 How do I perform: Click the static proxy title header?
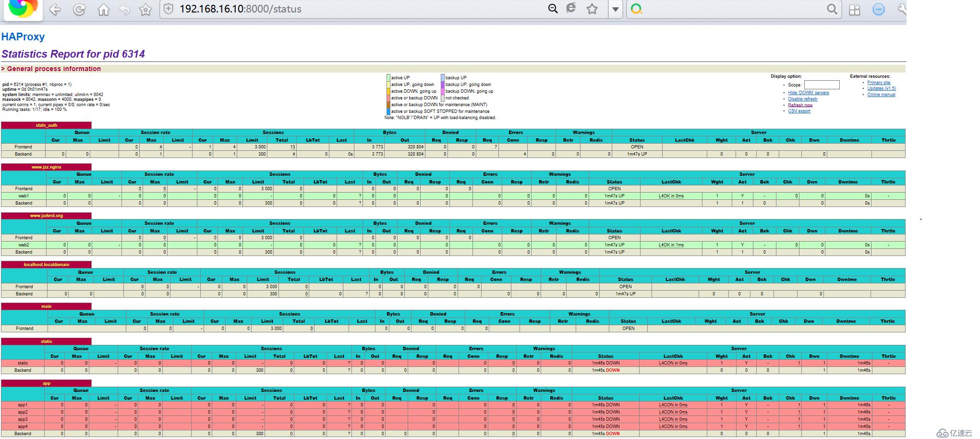coord(46,341)
